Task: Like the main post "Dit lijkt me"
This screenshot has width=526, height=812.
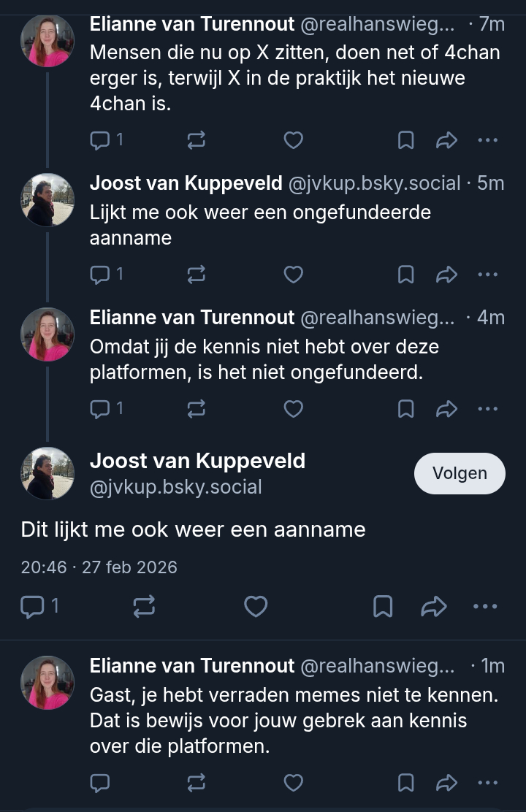Action: click(255, 606)
